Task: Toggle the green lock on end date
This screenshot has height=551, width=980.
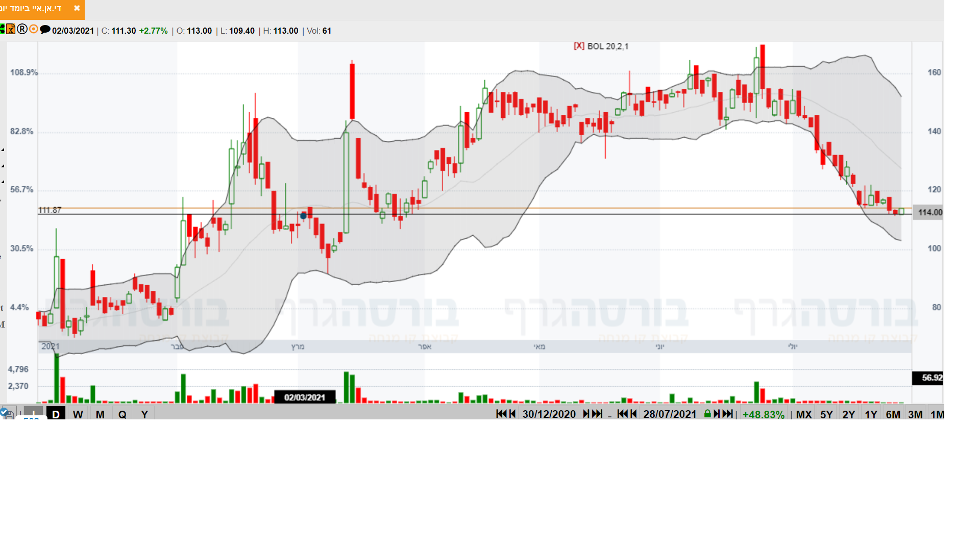Action: (707, 414)
